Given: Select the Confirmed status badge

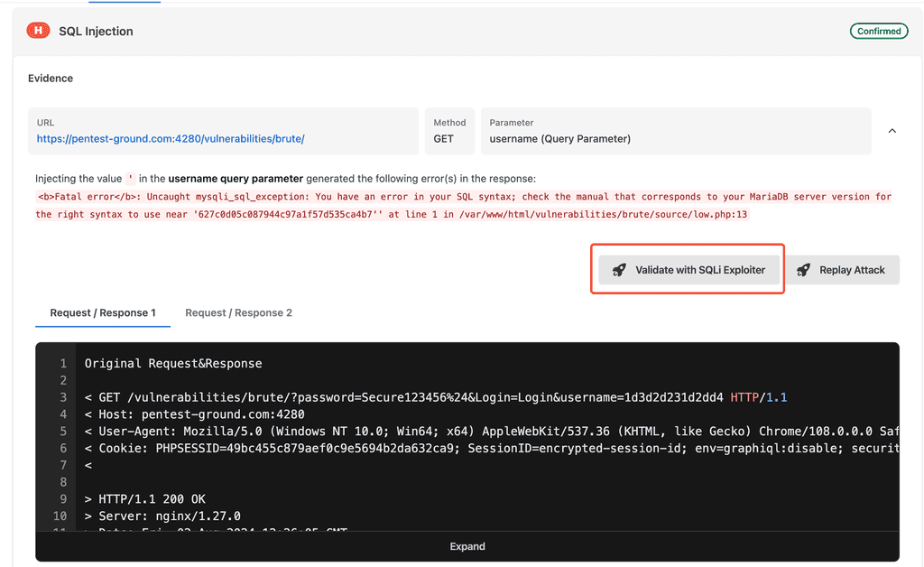Looking at the screenshot, I should (x=879, y=30).
